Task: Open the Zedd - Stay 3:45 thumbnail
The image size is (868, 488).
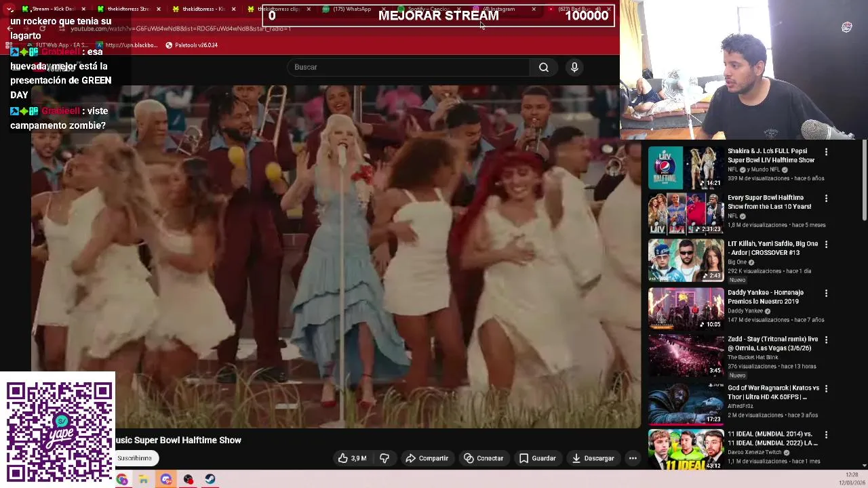Action: point(686,354)
